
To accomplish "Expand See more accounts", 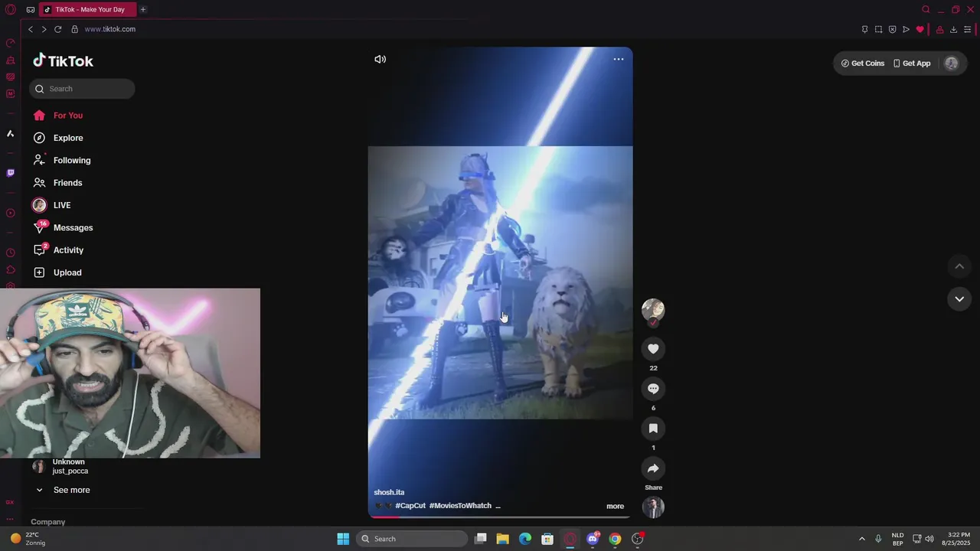I will pyautogui.click(x=63, y=490).
